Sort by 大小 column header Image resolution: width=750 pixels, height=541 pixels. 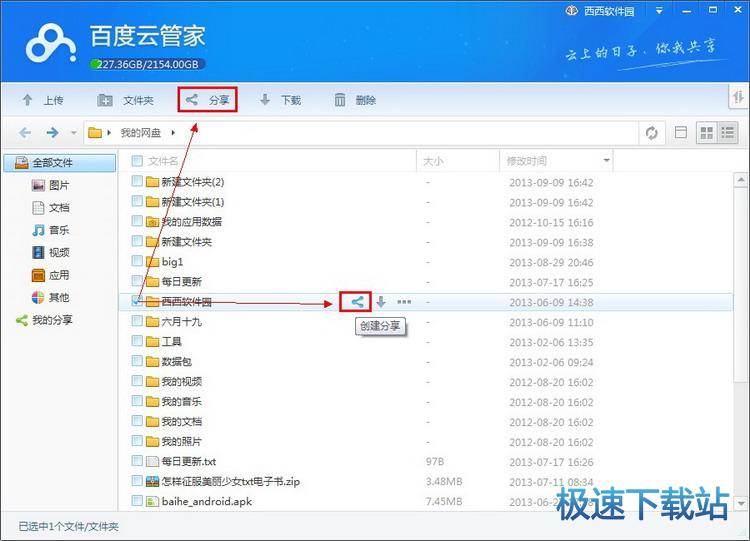pos(433,161)
